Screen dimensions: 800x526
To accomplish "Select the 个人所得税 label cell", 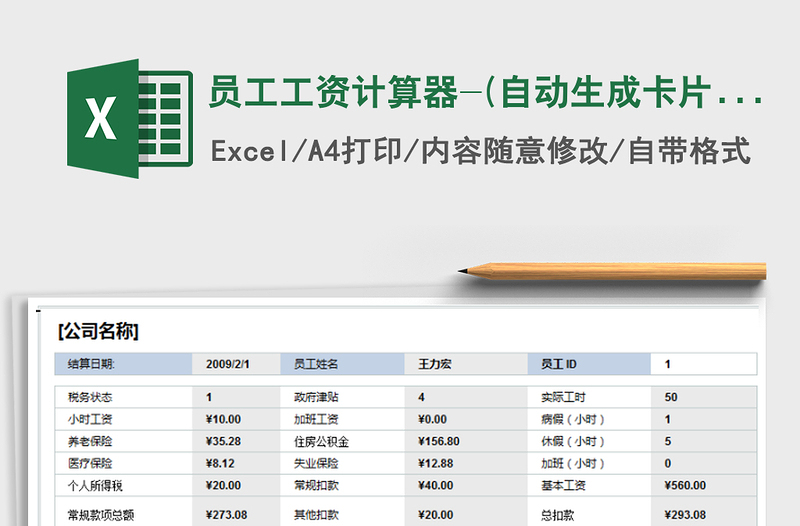I will (123, 485).
